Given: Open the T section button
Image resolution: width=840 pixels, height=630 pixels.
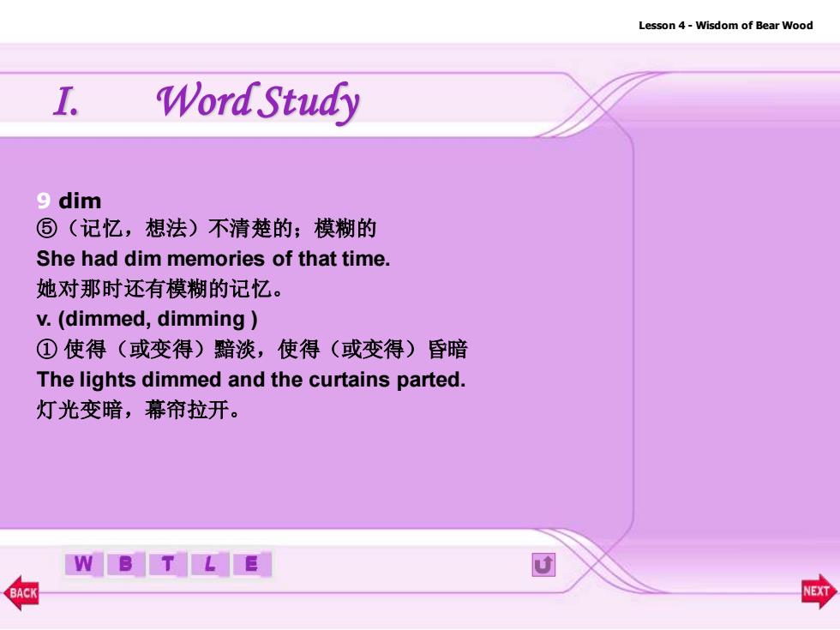Looking at the screenshot, I should pyautogui.click(x=168, y=564).
